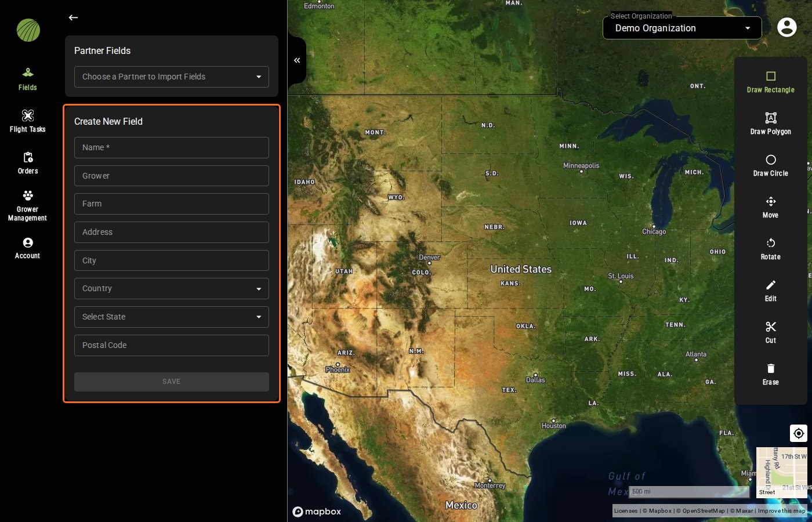Open the Improve this map link

click(782, 511)
